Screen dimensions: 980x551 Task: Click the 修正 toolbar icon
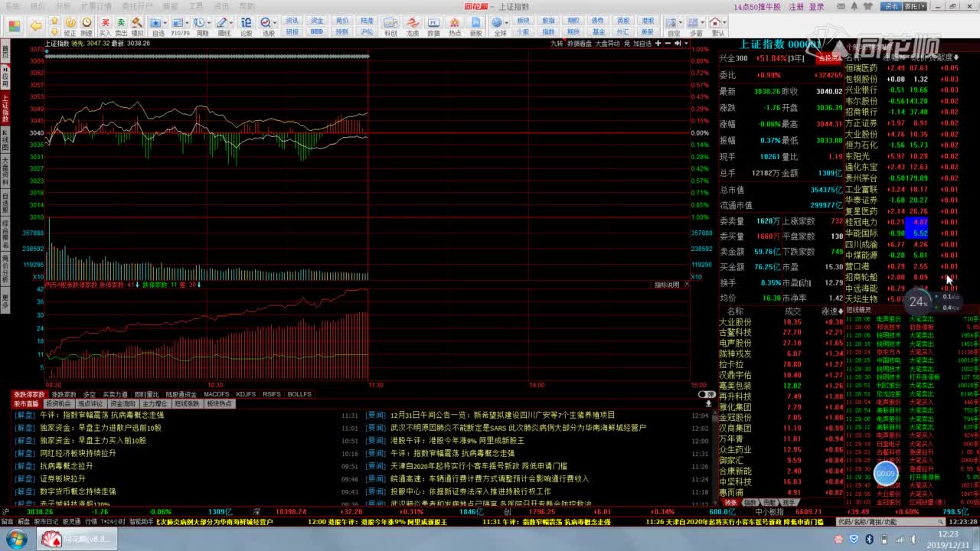click(x=70, y=27)
